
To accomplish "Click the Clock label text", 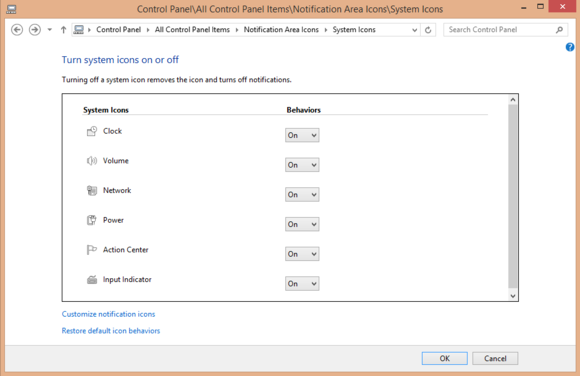I will [112, 131].
